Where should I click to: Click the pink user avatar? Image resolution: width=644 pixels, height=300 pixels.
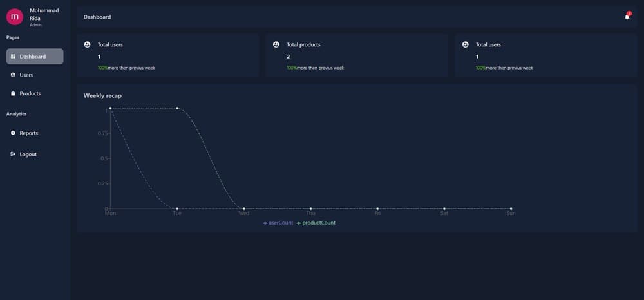(x=14, y=17)
